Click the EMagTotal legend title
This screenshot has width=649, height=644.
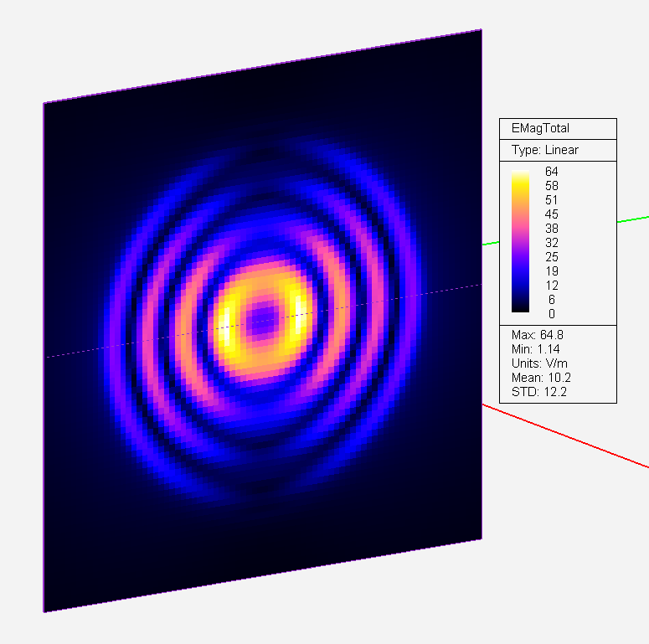click(x=540, y=128)
